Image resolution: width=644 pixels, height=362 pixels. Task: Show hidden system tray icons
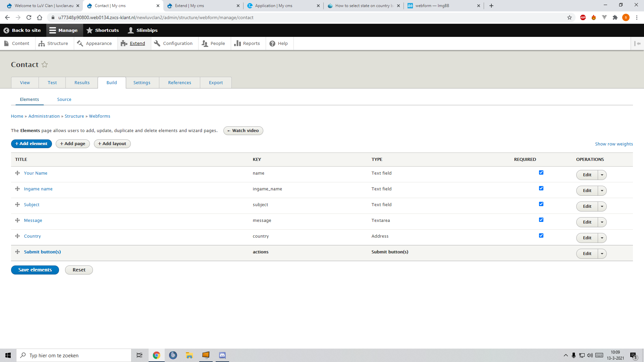tap(566, 355)
